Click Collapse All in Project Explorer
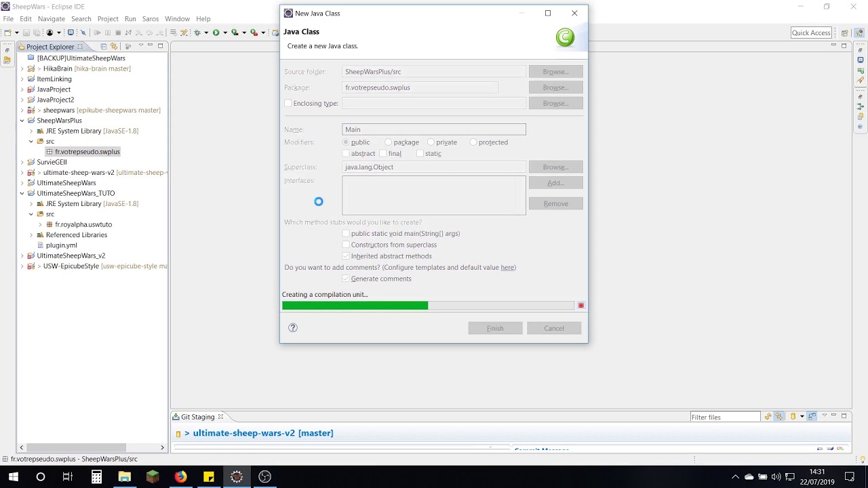Screen dimensions: 868x488 104,47
